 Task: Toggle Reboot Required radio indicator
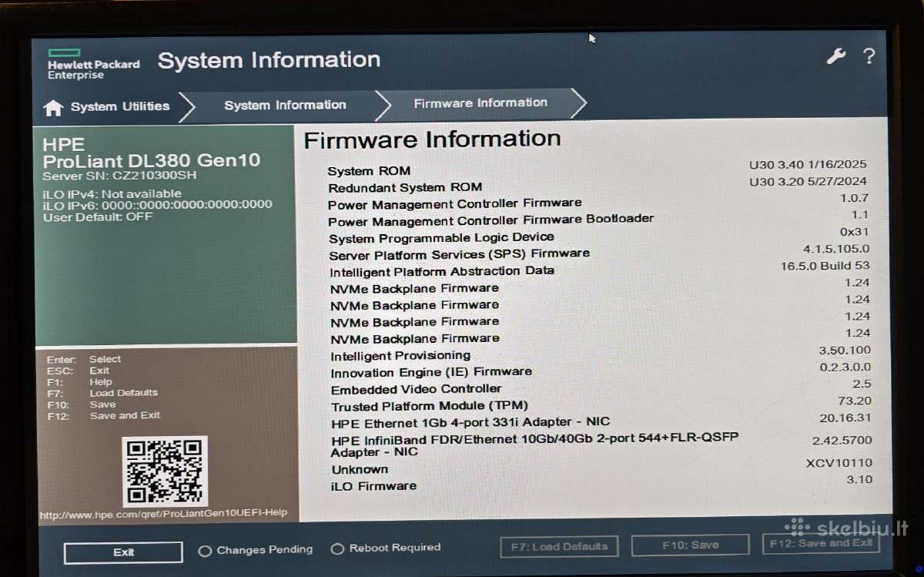[337, 549]
